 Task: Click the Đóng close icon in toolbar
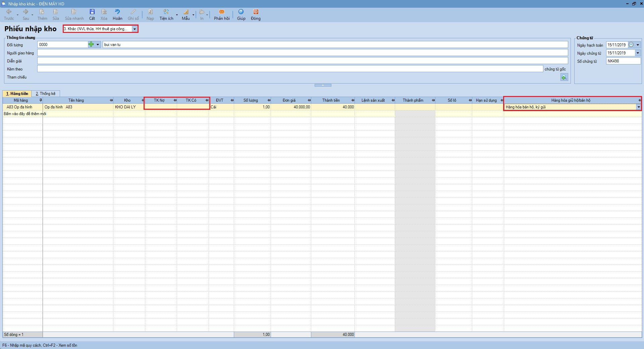256,12
